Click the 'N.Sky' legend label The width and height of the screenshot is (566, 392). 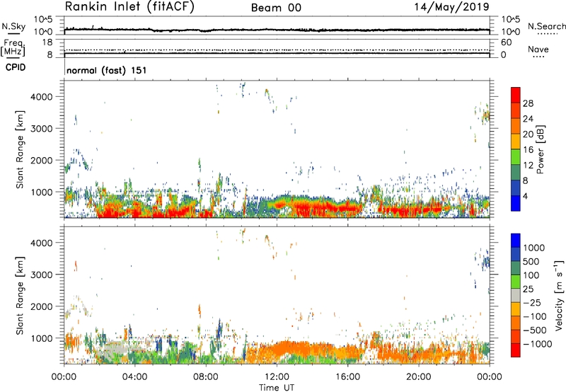13,26
